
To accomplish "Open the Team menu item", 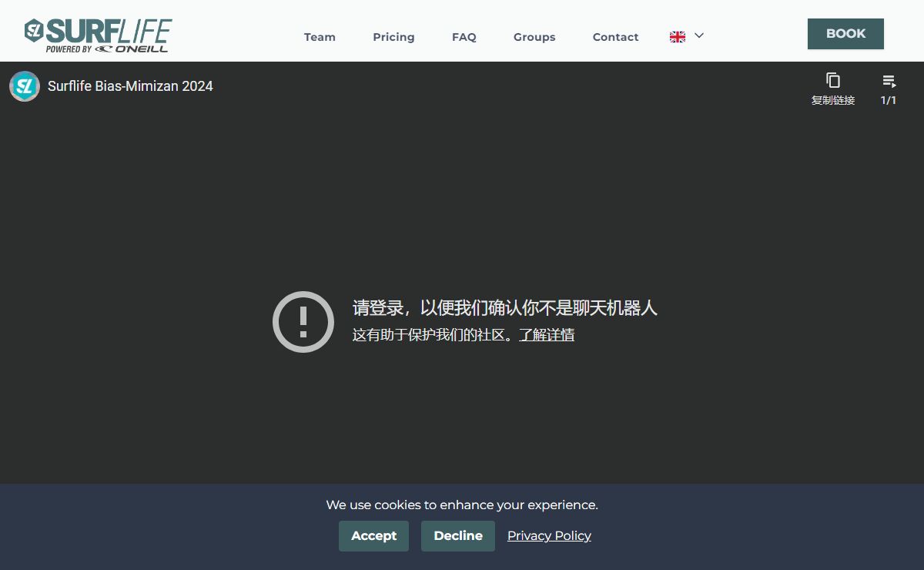I will (x=320, y=37).
